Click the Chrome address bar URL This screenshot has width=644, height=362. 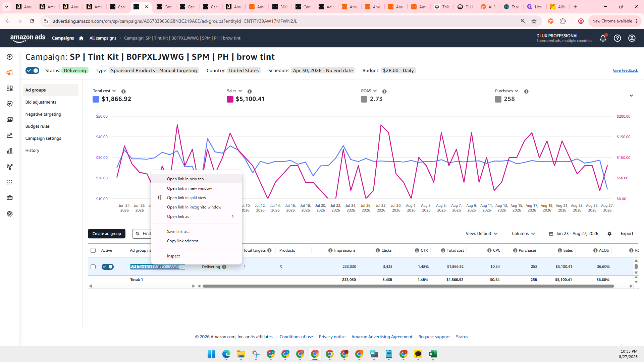pyautogui.click(x=175, y=21)
